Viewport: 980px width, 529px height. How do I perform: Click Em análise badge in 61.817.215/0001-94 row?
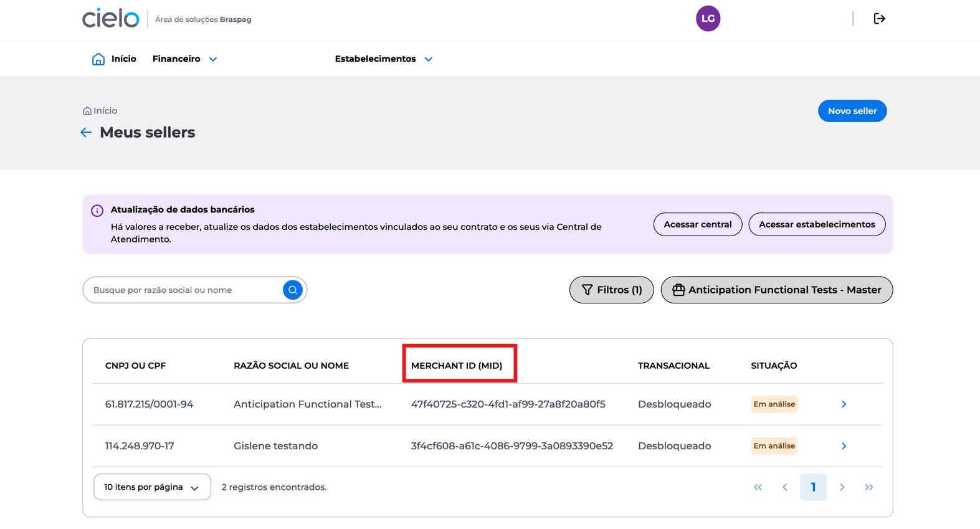pyautogui.click(x=774, y=404)
